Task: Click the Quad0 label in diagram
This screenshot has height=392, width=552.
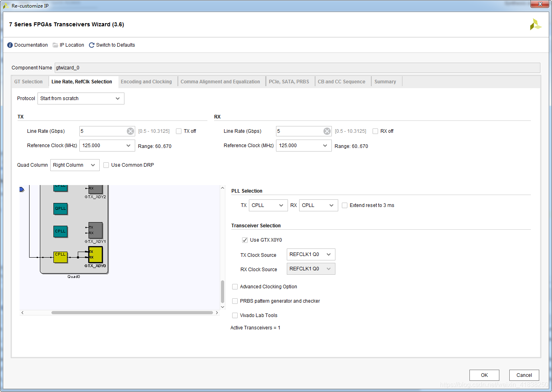Action: click(x=74, y=277)
